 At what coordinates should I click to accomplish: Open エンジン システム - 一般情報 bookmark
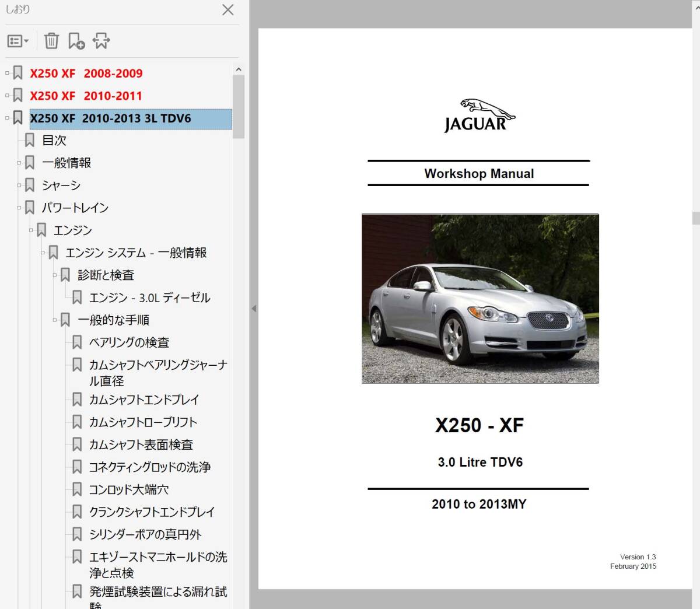point(136,253)
